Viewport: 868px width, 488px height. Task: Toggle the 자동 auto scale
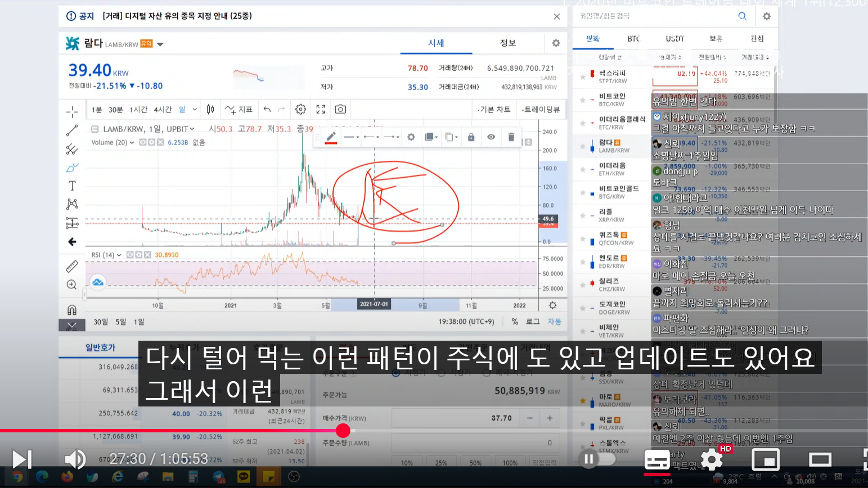[x=555, y=322]
